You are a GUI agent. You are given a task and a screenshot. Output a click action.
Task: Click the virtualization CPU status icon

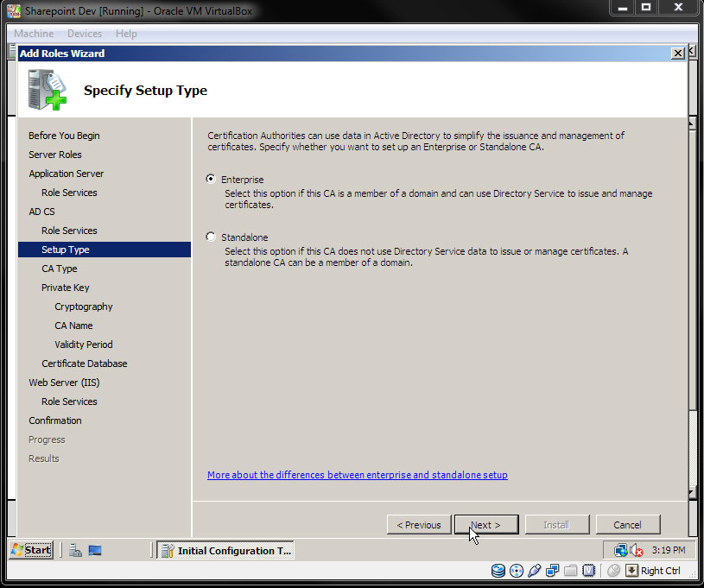588,571
